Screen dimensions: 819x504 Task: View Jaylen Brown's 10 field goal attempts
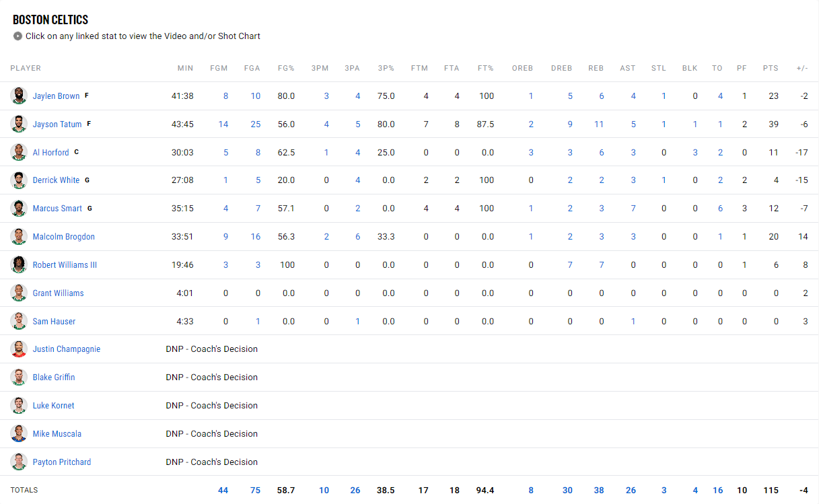click(x=256, y=96)
